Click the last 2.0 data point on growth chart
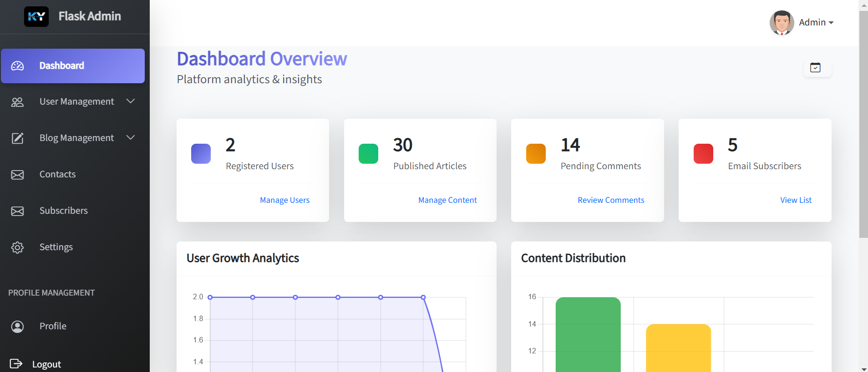868x372 pixels. tap(423, 297)
